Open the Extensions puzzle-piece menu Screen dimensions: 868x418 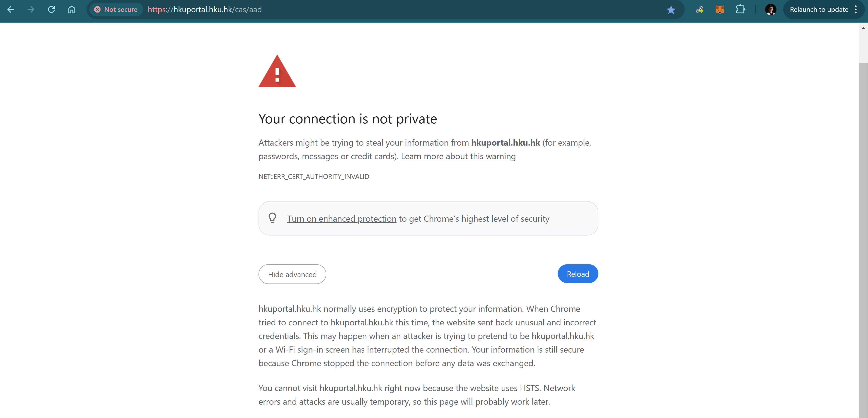(x=740, y=10)
